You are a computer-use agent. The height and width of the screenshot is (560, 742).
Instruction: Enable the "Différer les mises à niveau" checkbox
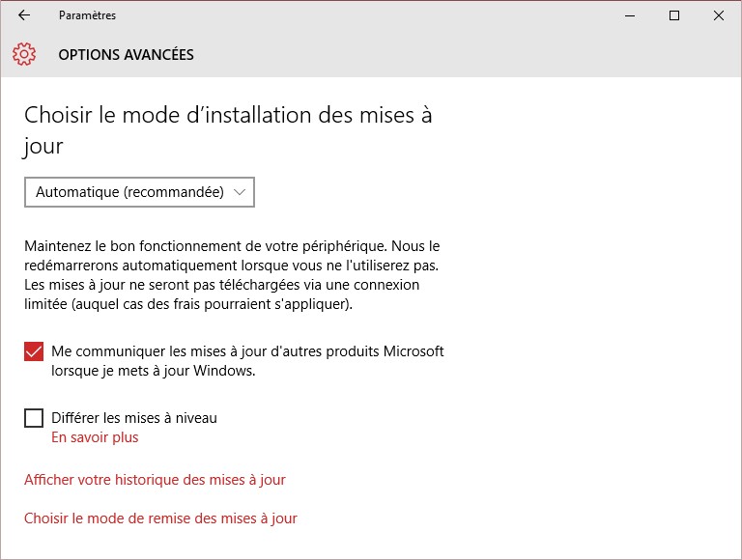[x=34, y=418]
